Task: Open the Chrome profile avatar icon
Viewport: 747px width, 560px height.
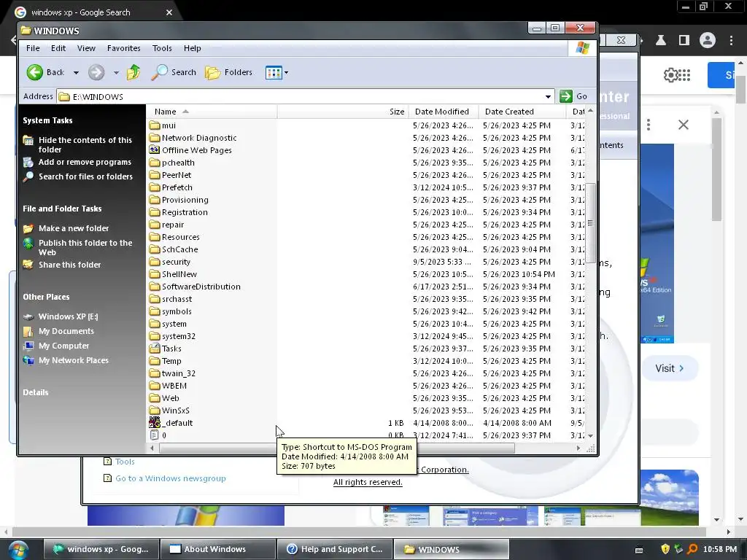Action: pos(708,40)
